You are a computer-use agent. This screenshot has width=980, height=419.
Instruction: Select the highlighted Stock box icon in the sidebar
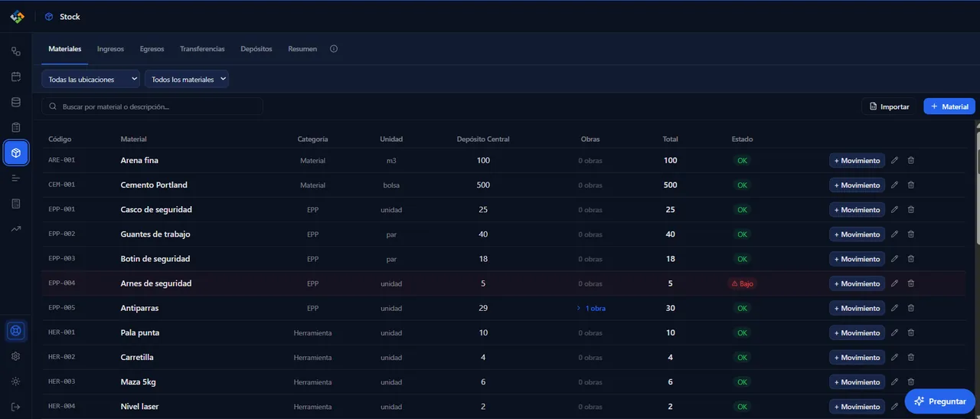click(x=16, y=153)
